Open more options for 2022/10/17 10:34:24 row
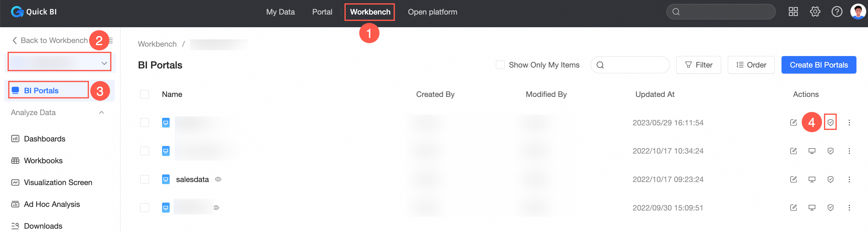 pyautogui.click(x=849, y=151)
